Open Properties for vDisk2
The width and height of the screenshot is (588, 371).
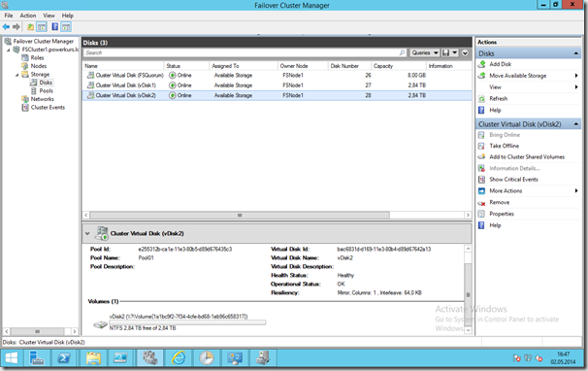502,214
